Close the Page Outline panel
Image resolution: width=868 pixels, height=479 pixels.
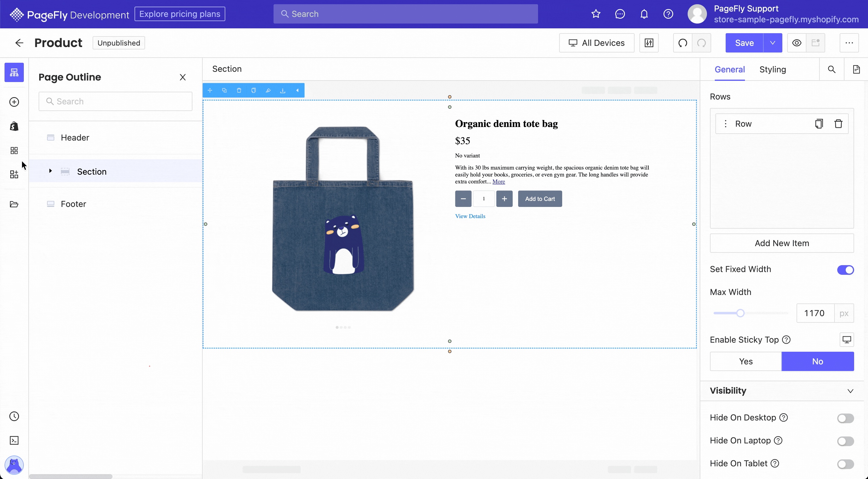pyautogui.click(x=183, y=77)
